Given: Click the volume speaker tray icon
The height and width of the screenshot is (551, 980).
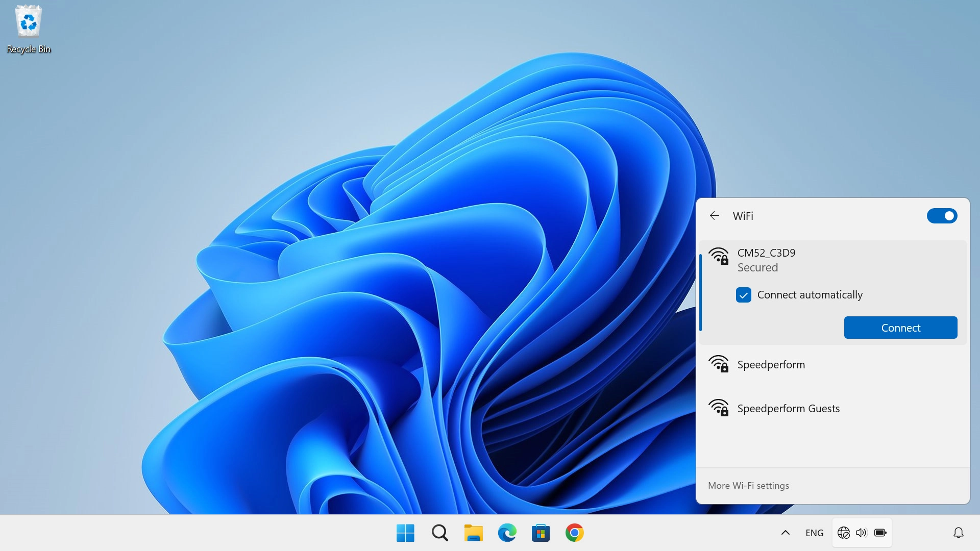Looking at the screenshot, I should coord(862,533).
